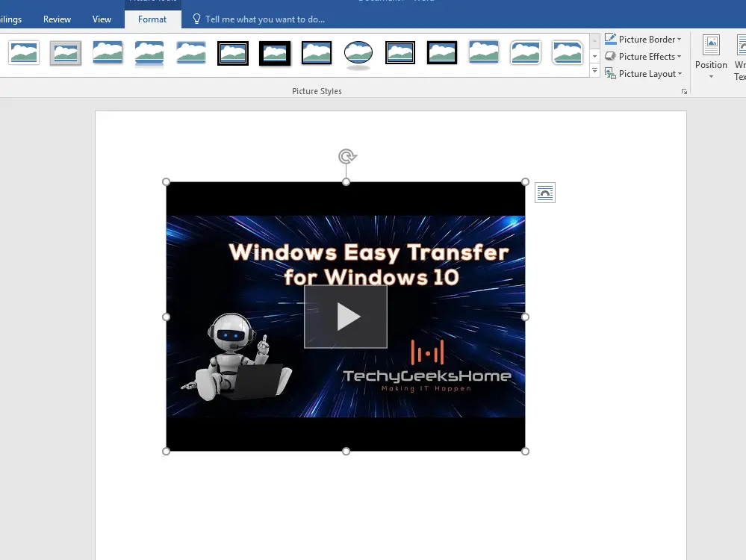This screenshot has width=746, height=560.
Task: Click the left-middle sizing handle of the picture
Action: tap(166, 317)
